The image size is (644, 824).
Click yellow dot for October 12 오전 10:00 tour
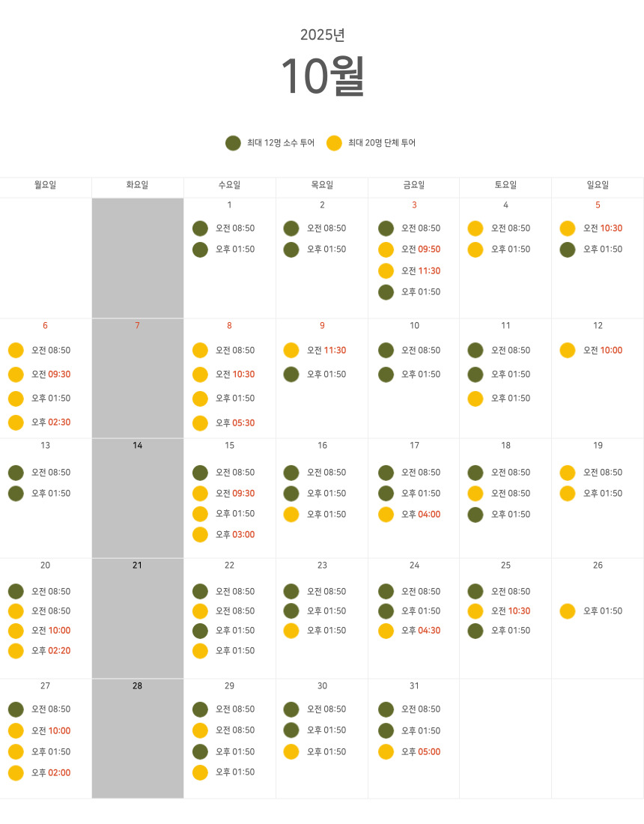click(x=568, y=350)
